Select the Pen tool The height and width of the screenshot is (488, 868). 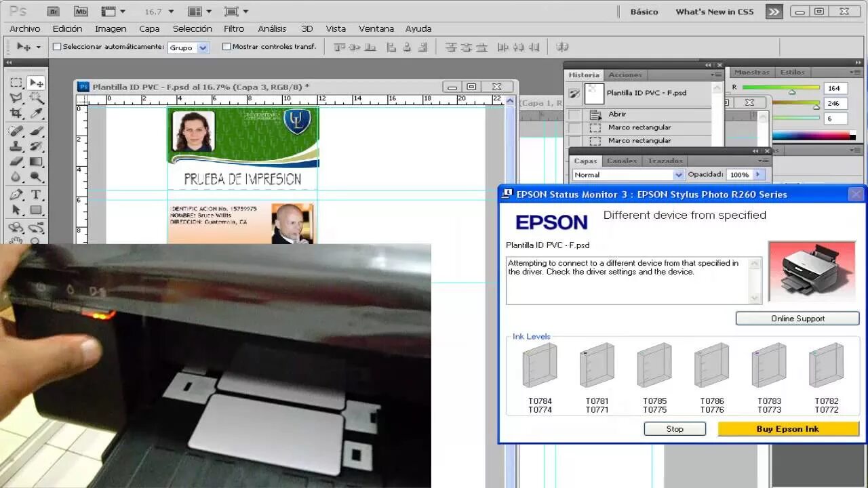point(16,195)
